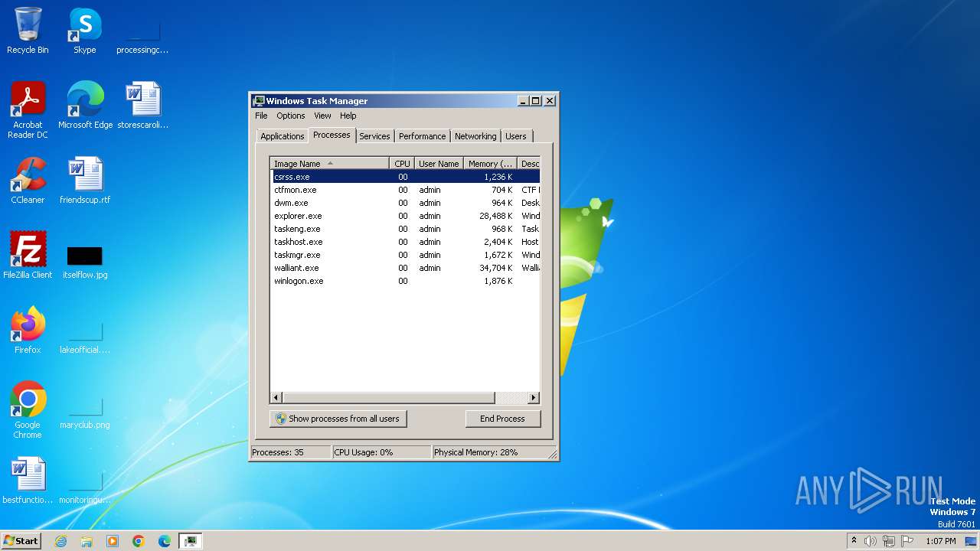
Task: Click the End Process button
Action: 503,419
